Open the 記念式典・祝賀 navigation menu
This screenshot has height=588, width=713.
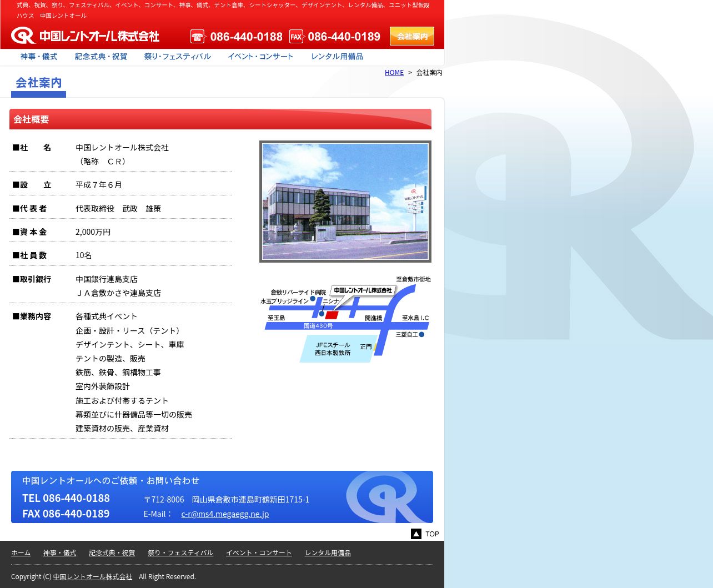tap(101, 57)
